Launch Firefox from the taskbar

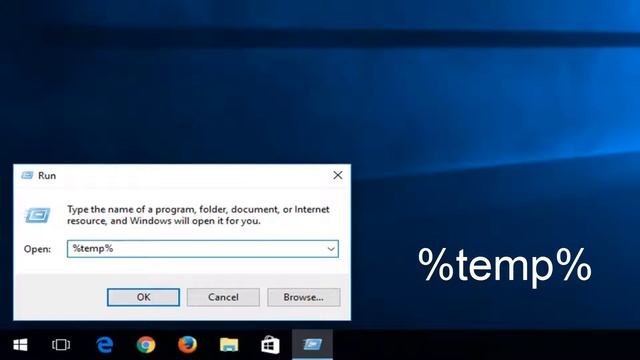click(187, 345)
